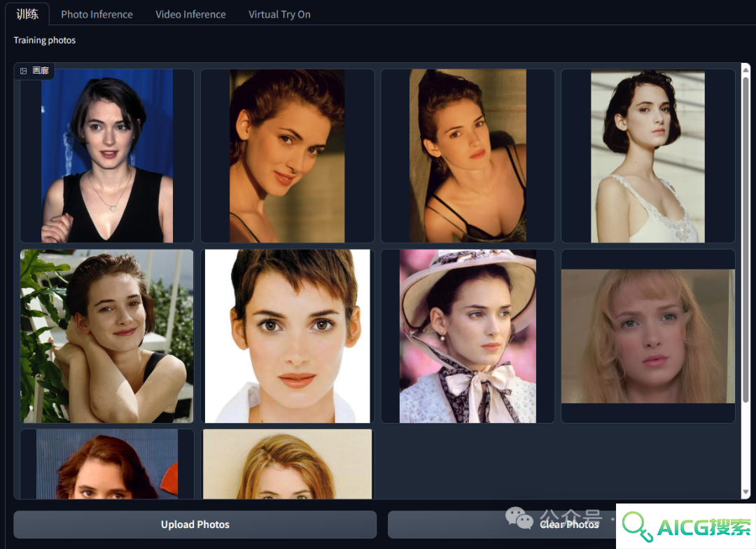Open the Video Inference tab
This screenshot has height=549, width=756.
(190, 15)
